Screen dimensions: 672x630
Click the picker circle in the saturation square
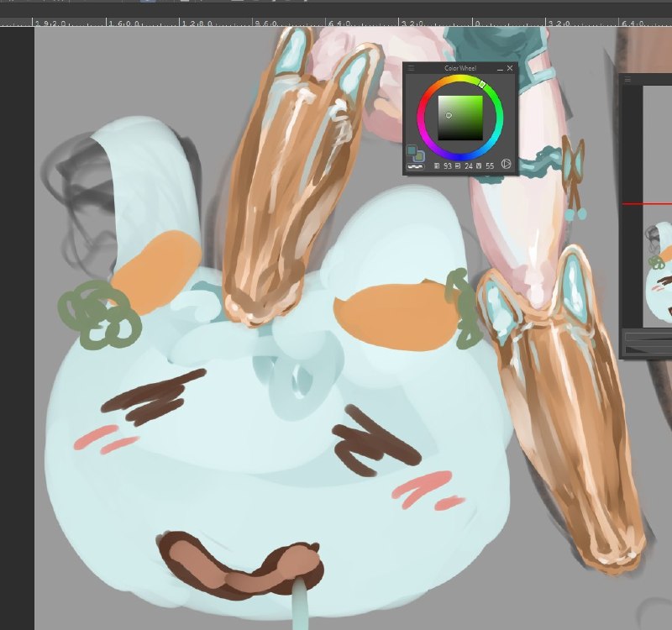[x=449, y=115]
